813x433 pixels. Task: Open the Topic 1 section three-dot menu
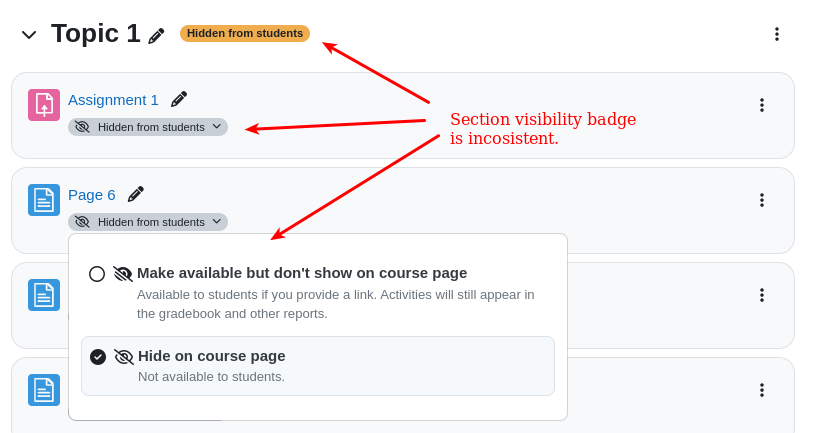[x=777, y=34]
